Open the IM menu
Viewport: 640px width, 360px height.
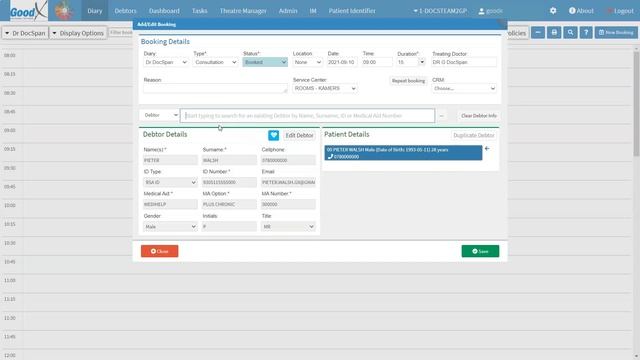tap(313, 11)
